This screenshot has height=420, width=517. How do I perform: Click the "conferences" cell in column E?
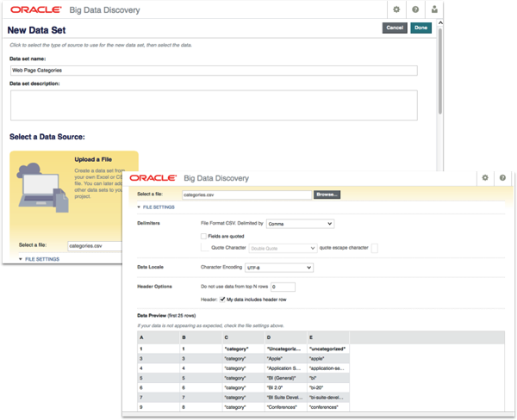(x=328, y=407)
